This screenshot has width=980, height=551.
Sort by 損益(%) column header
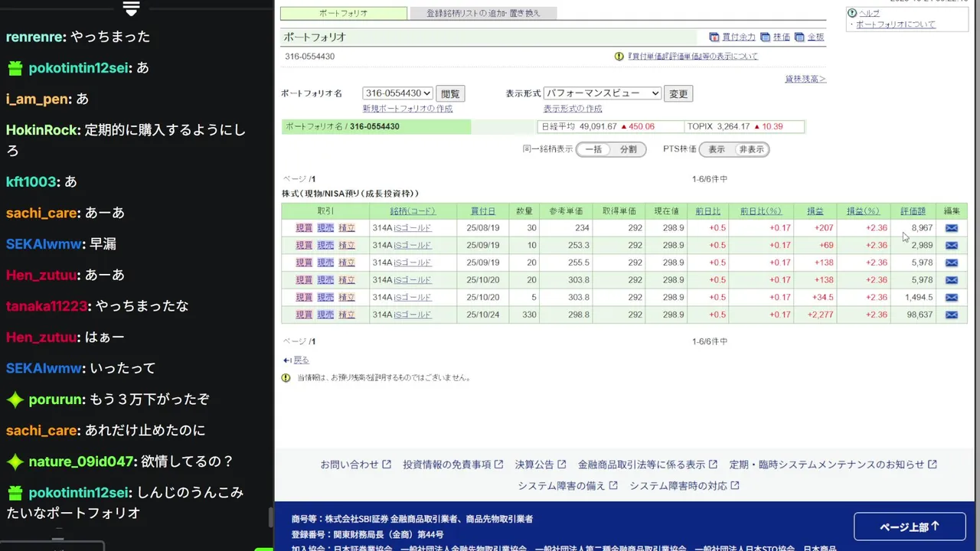click(x=863, y=211)
